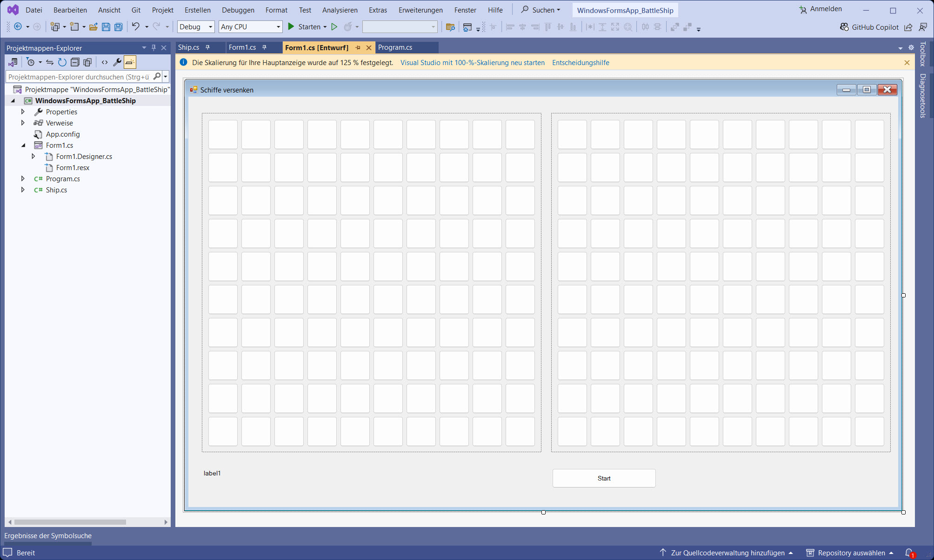
Task: Open the Debuggen menu
Action: click(x=238, y=10)
